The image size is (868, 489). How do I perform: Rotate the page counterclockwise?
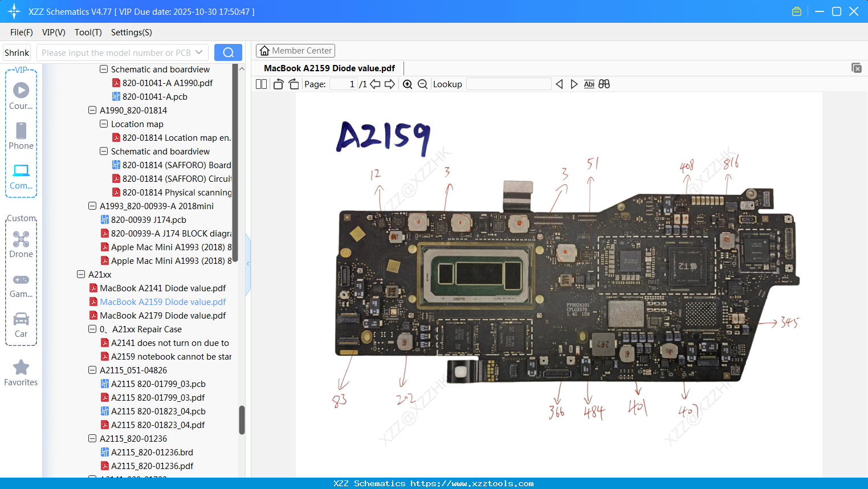pos(278,84)
